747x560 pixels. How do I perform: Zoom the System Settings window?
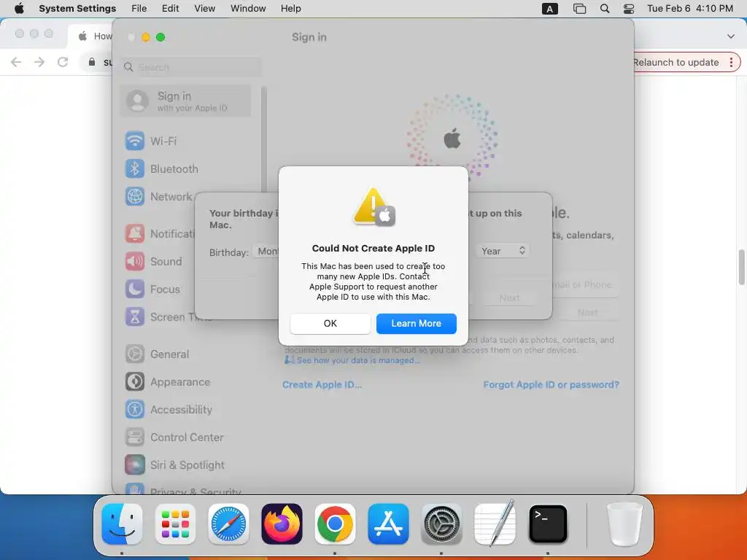(160, 37)
